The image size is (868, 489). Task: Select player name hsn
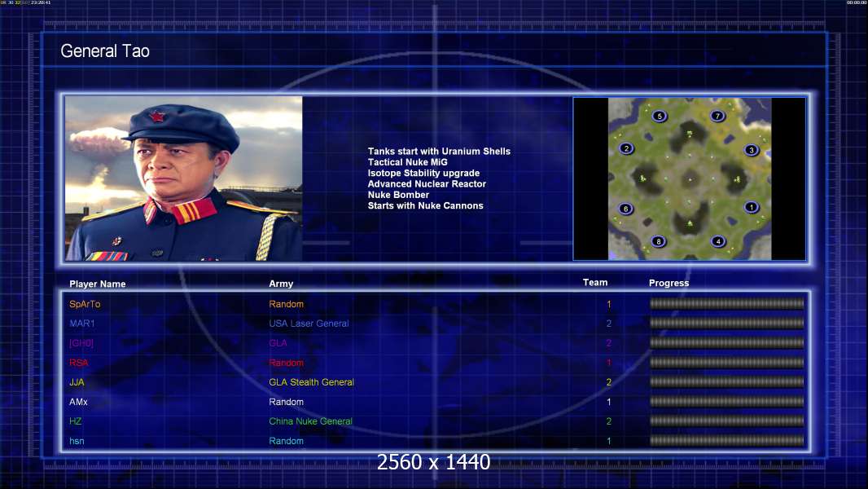pos(77,442)
